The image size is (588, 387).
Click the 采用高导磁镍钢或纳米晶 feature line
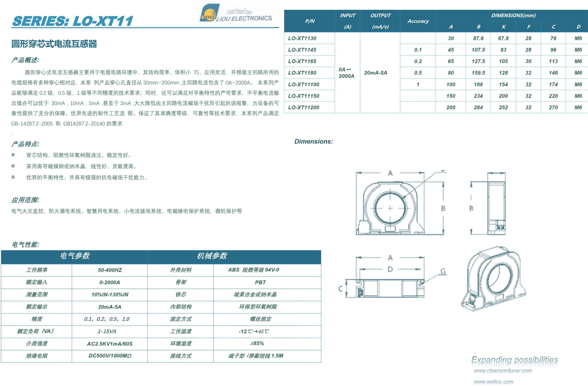pyautogui.click(x=82, y=166)
